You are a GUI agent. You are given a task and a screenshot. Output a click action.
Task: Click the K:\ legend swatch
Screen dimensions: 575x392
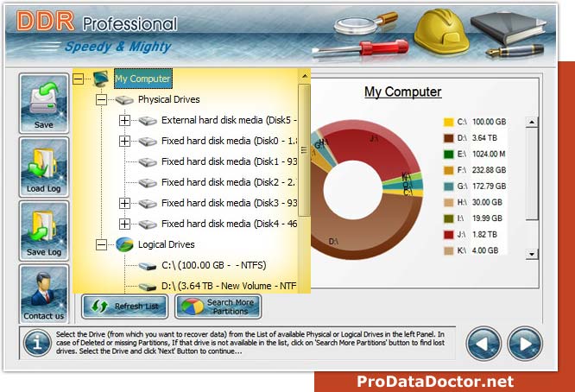[449, 250]
